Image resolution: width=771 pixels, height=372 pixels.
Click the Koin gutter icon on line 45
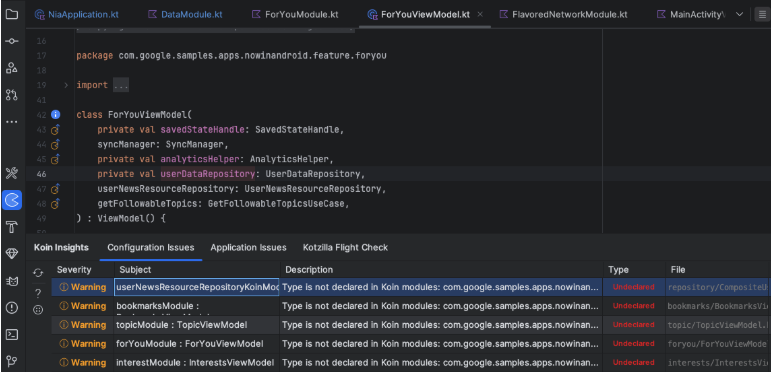coord(55,159)
